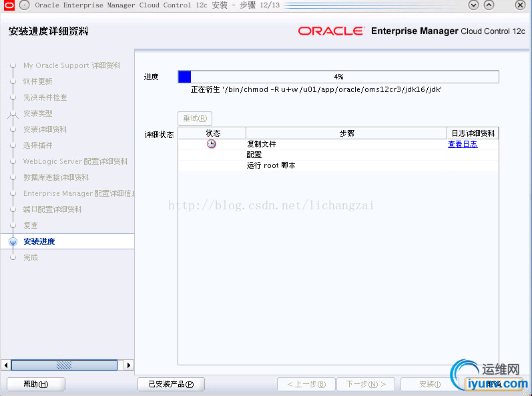532x396 pixels.
Task: Click the 下一步(N) > button
Action: [x=366, y=384]
